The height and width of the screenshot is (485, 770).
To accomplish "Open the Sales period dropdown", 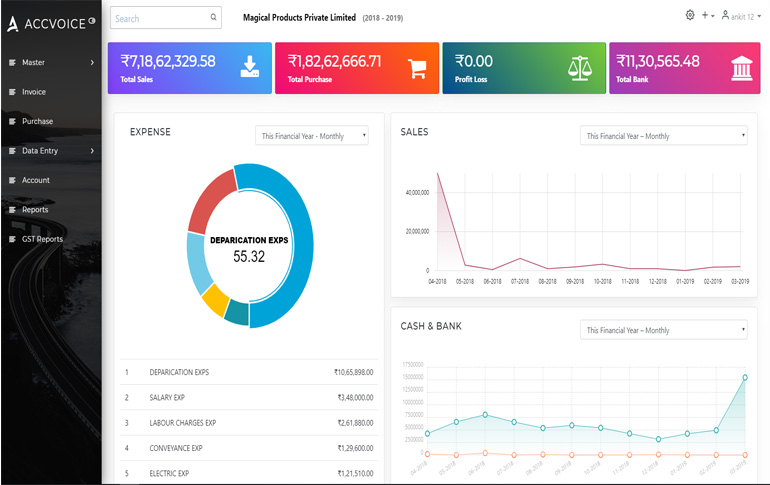I will pos(663,135).
